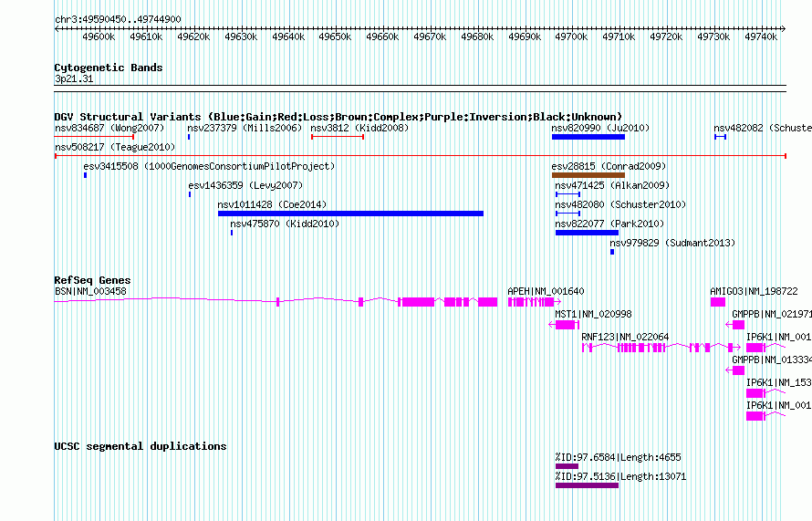Viewport: 812px width, 521px height.
Task: Click the esv28815 (Conrad2009) brown bar
Action: tap(588, 175)
